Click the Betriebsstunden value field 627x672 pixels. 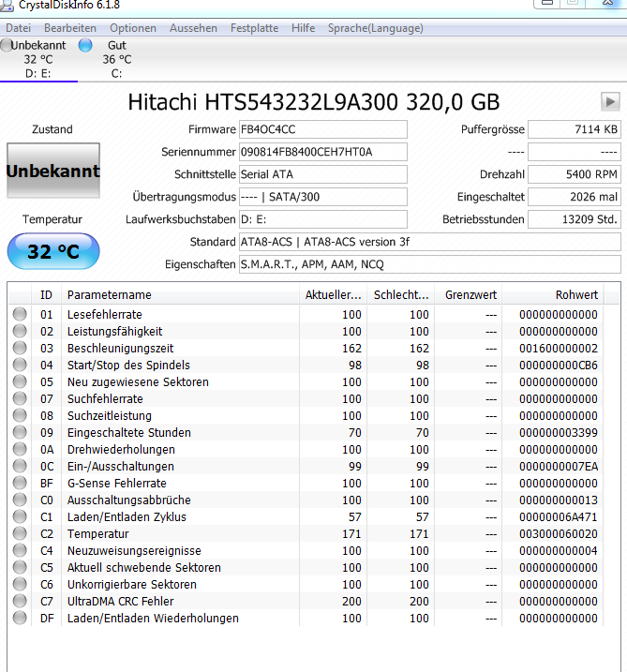(x=575, y=219)
